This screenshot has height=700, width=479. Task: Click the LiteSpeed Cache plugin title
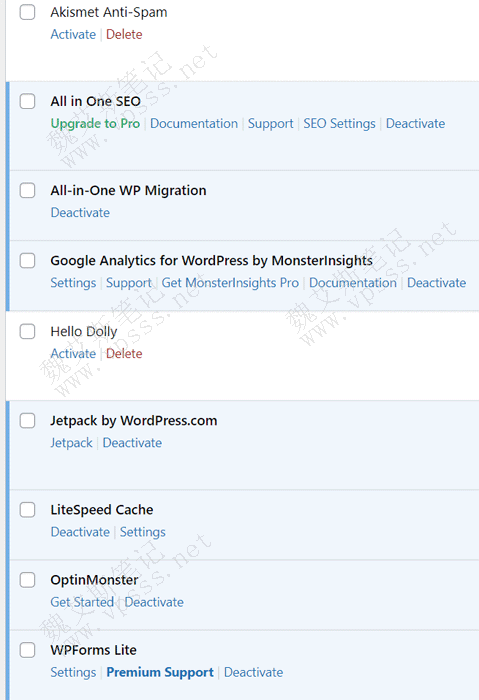point(102,510)
